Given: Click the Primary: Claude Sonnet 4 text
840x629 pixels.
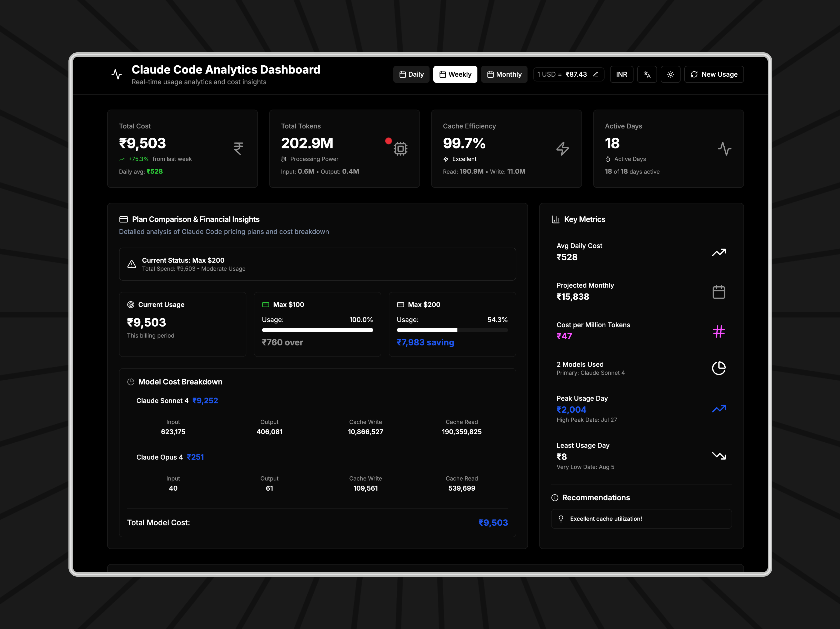Looking at the screenshot, I should [x=591, y=373].
